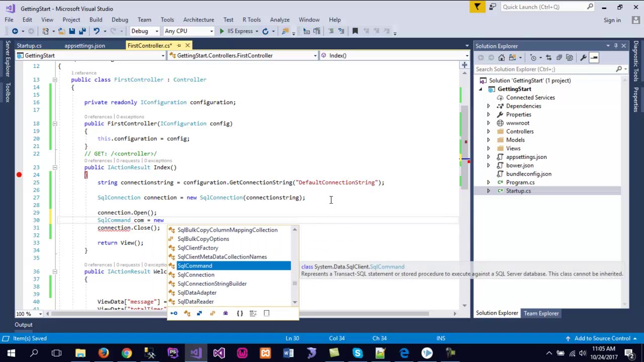Click the Home icon in Solution Explorer
Image resolution: width=644 pixels, height=362 pixels.
point(502,58)
